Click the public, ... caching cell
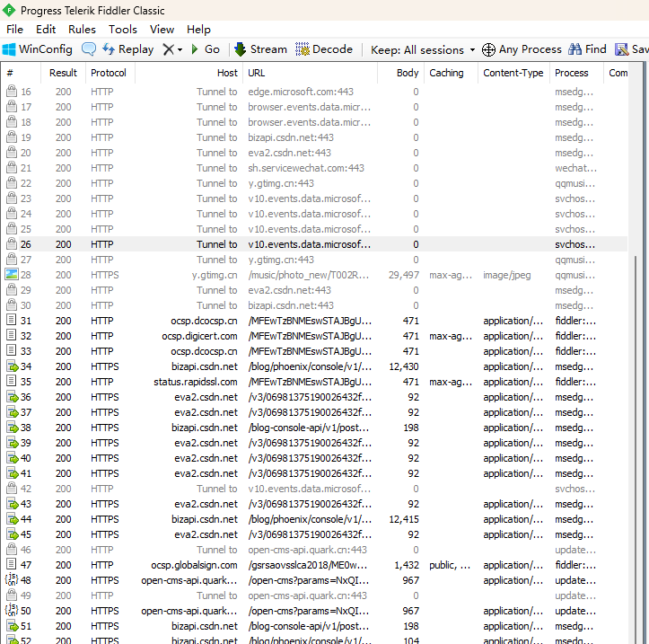This screenshot has height=644, width=649. [x=450, y=565]
